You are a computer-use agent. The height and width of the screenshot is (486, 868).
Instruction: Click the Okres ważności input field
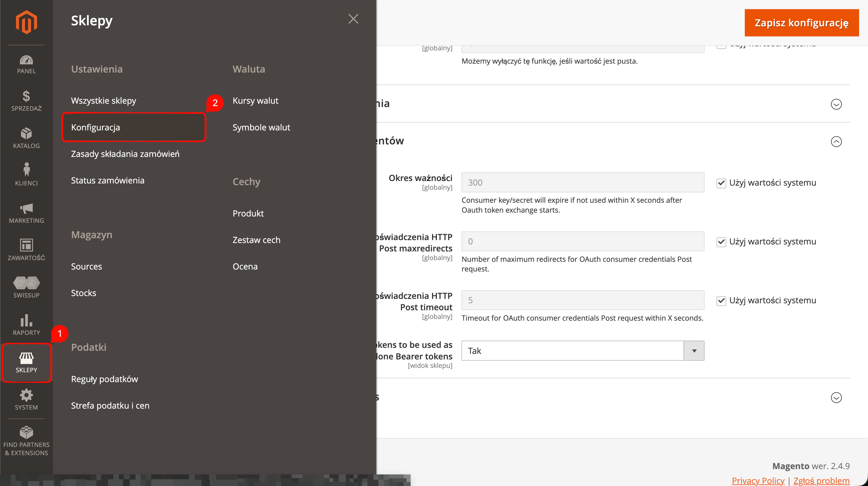coord(583,182)
